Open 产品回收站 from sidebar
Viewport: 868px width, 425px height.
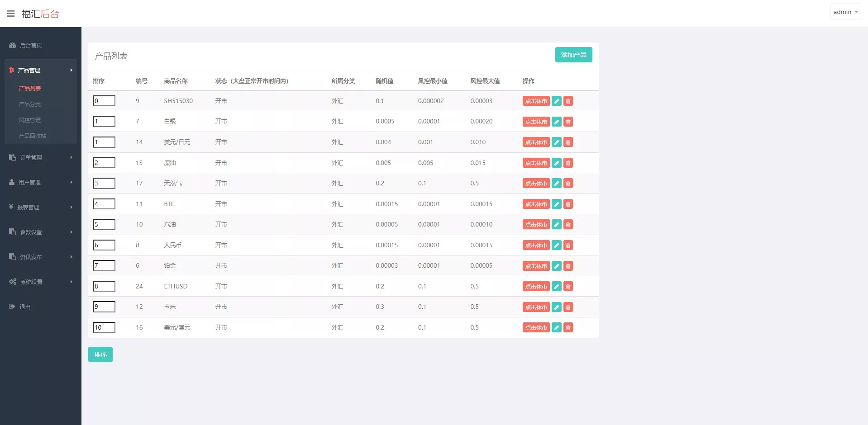[x=32, y=136]
